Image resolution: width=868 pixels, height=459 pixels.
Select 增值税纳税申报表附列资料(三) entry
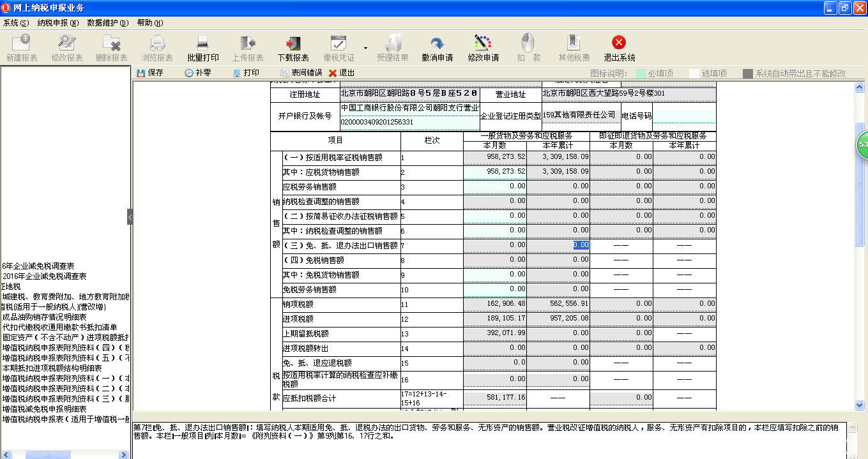coord(65,399)
